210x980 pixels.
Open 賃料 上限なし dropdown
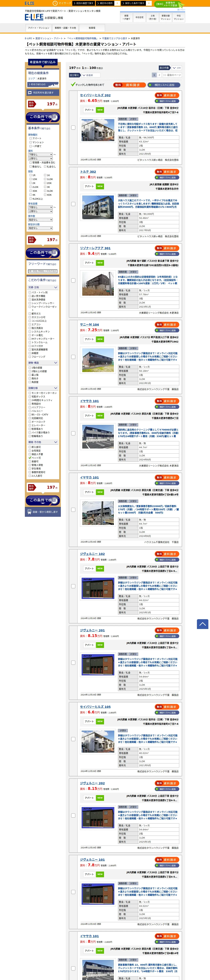point(40,158)
